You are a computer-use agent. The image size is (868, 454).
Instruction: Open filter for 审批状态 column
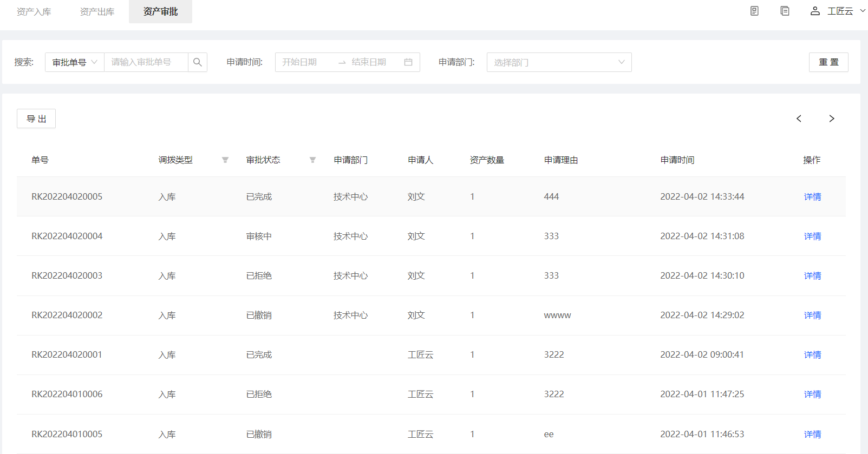click(x=312, y=160)
